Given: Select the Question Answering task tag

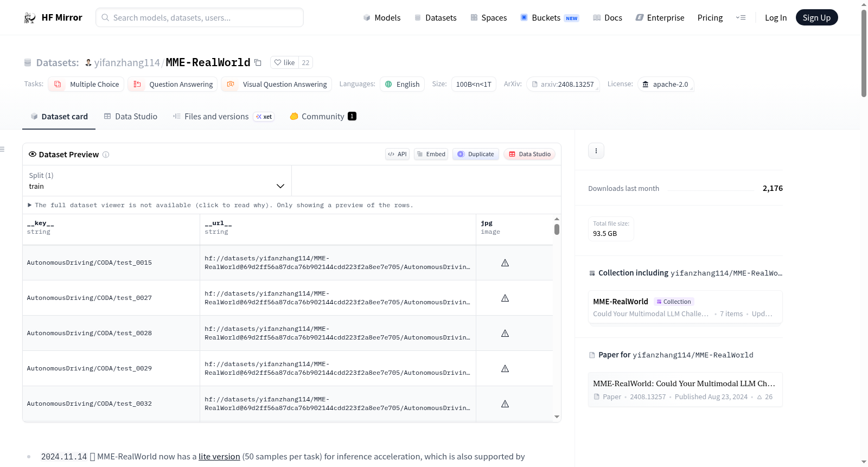Looking at the screenshot, I should click(x=173, y=84).
